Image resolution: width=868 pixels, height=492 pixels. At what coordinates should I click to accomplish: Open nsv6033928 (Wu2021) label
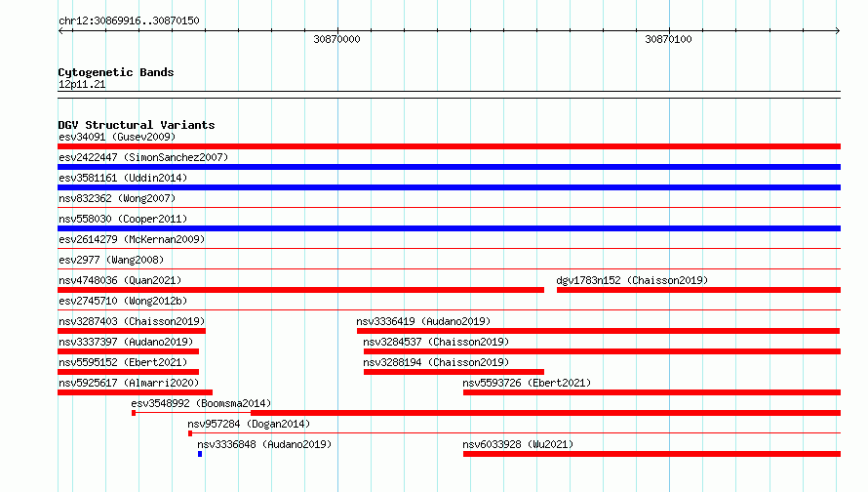tap(518, 444)
